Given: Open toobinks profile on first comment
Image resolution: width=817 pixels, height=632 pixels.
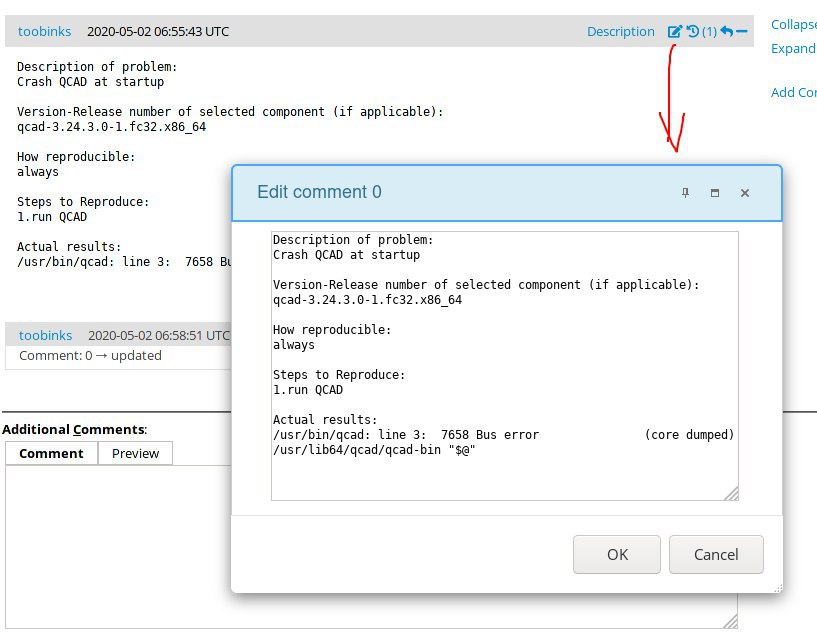Looking at the screenshot, I should click(44, 31).
